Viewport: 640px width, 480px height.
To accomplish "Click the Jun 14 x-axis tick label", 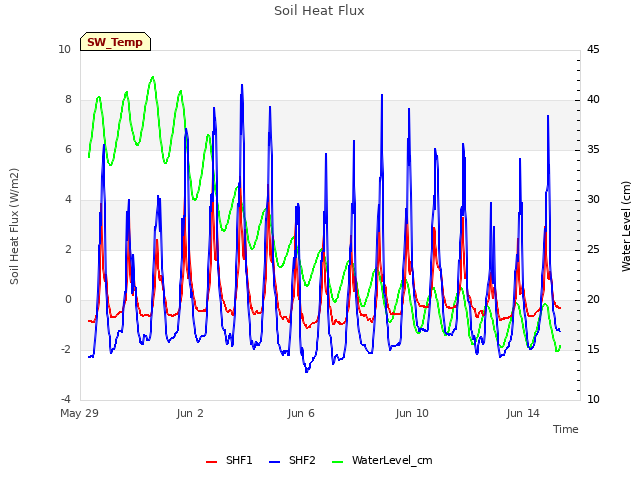I will pos(523,413).
